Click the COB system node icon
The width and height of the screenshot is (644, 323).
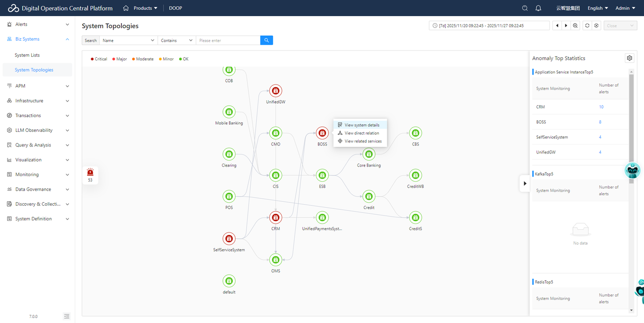(x=229, y=70)
